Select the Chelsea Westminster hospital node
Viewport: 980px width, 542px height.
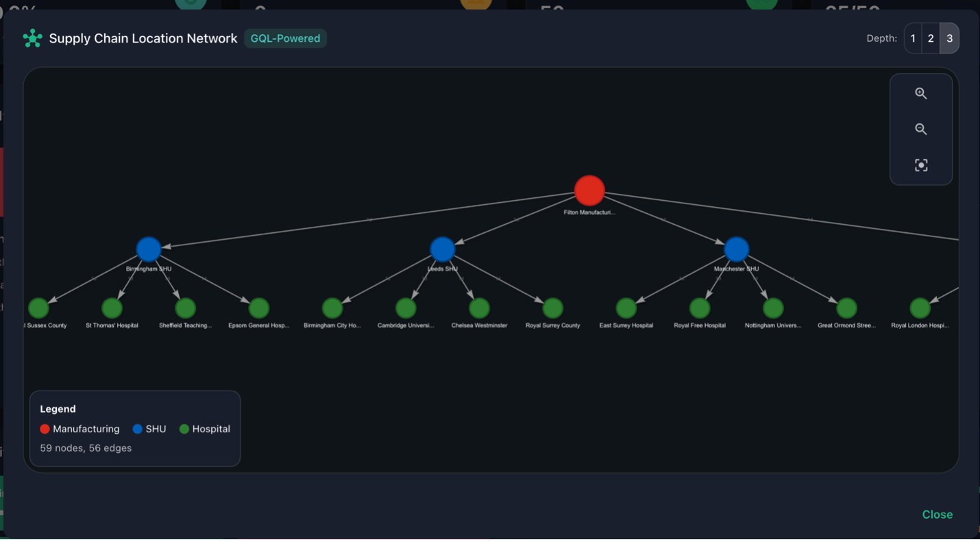pos(479,308)
